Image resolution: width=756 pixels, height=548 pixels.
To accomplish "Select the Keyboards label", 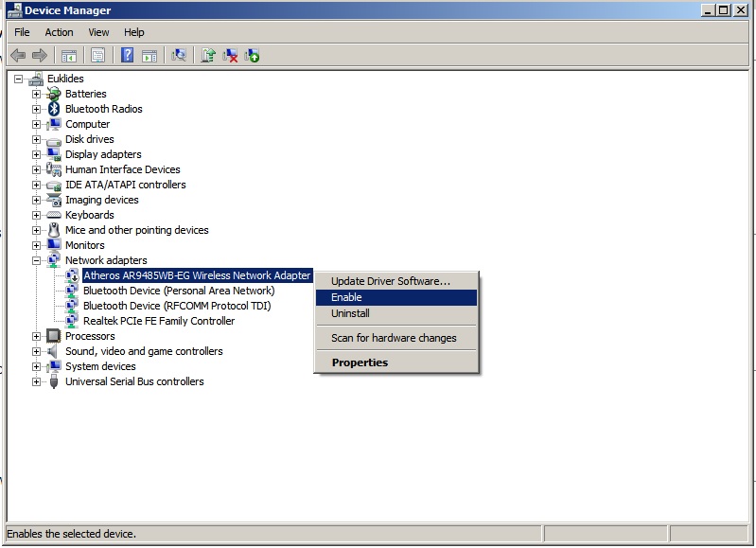I will (x=90, y=215).
